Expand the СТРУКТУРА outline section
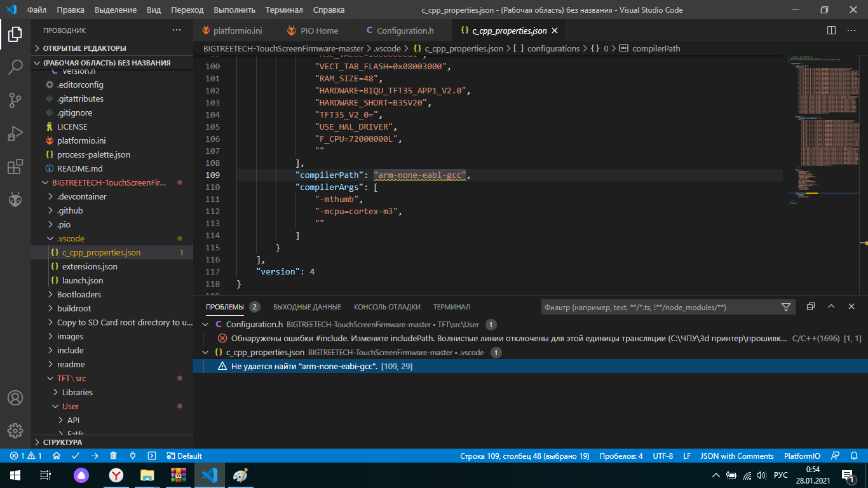 (x=62, y=442)
